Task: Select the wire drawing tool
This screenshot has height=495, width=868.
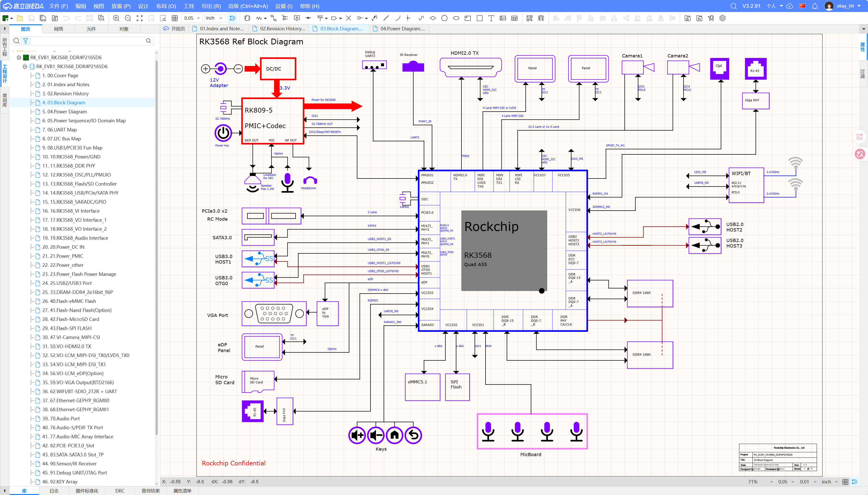Action: (x=273, y=18)
